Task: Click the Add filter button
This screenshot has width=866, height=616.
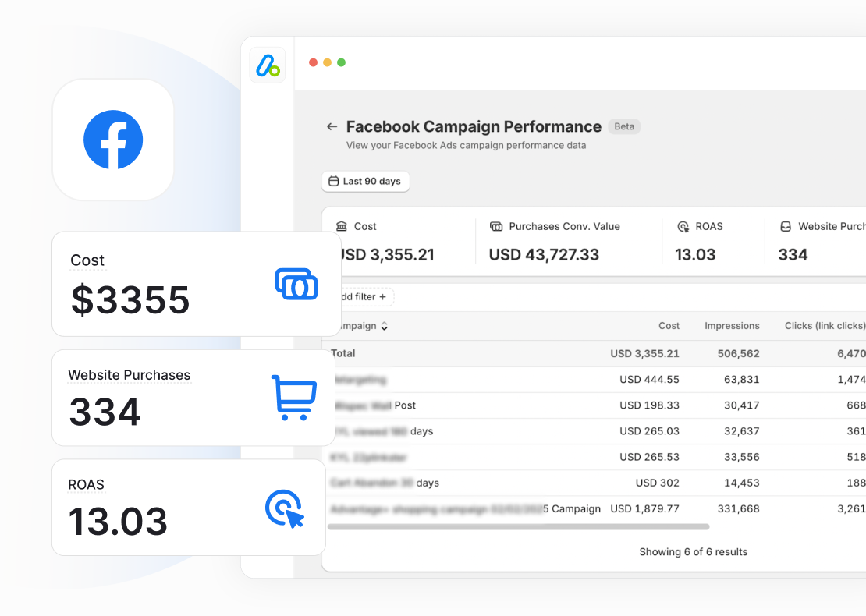Action: [x=362, y=297]
